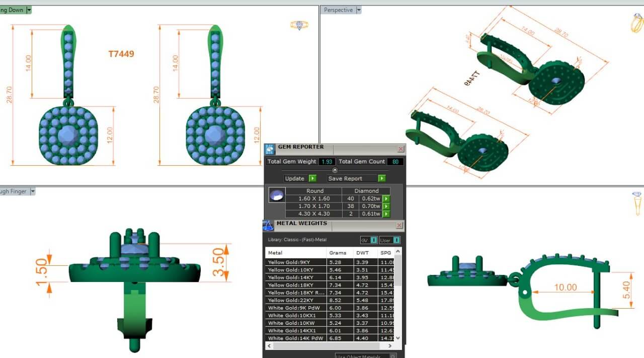Select the Yellow Gold:14KY row
Screen dimensions: 644x358
pos(295,277)
